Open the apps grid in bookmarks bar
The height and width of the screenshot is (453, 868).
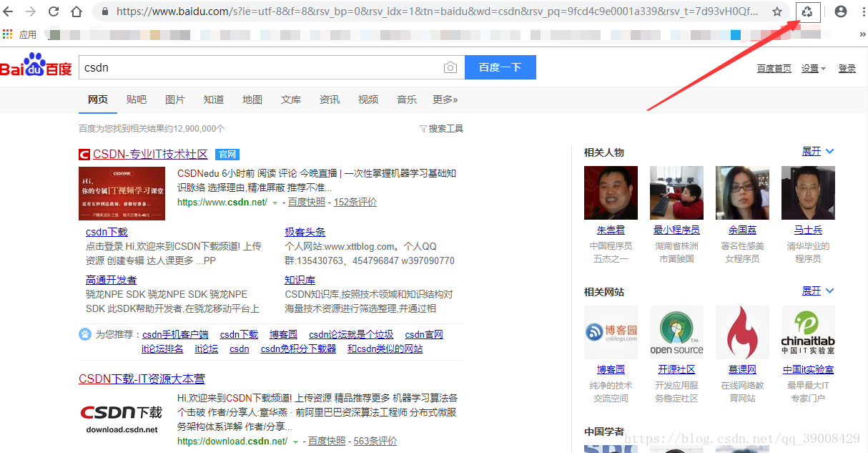(x=8, y=34)
